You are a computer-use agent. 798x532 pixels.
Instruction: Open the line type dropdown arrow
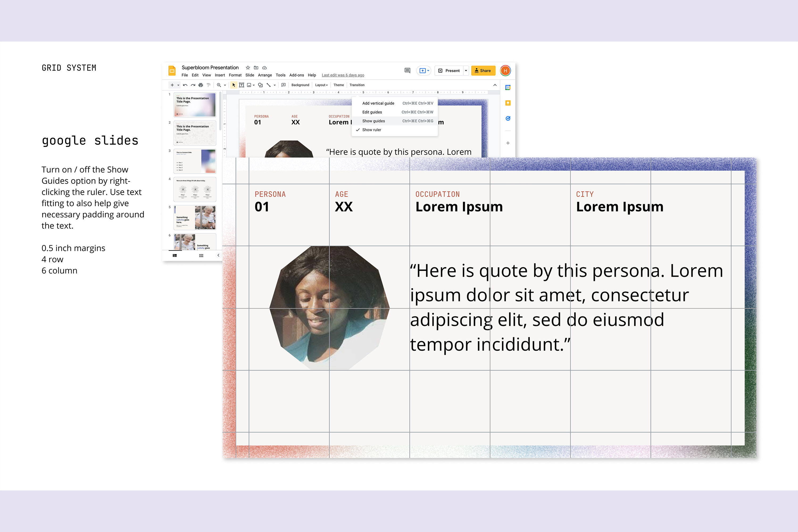(x=275, y=85)
